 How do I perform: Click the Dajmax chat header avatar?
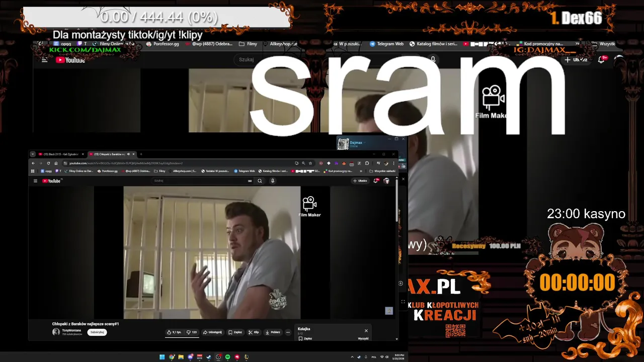pyautogui.click(x=343, y=144)
